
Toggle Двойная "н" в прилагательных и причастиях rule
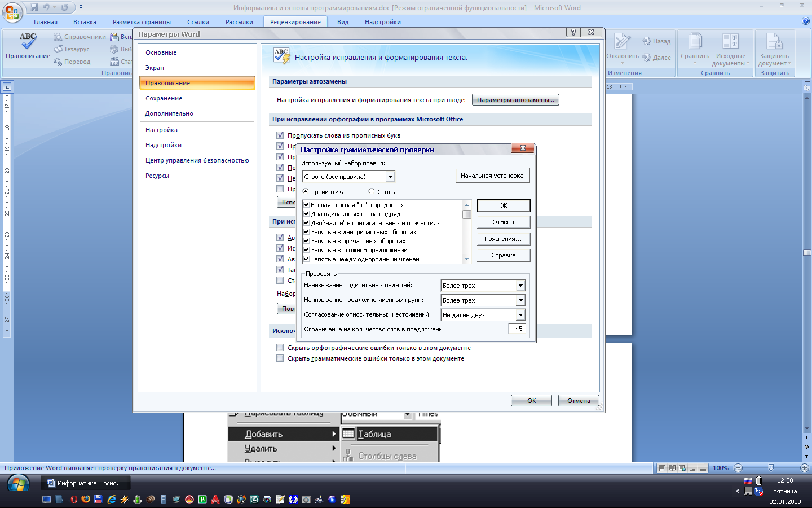click(307, 223)
